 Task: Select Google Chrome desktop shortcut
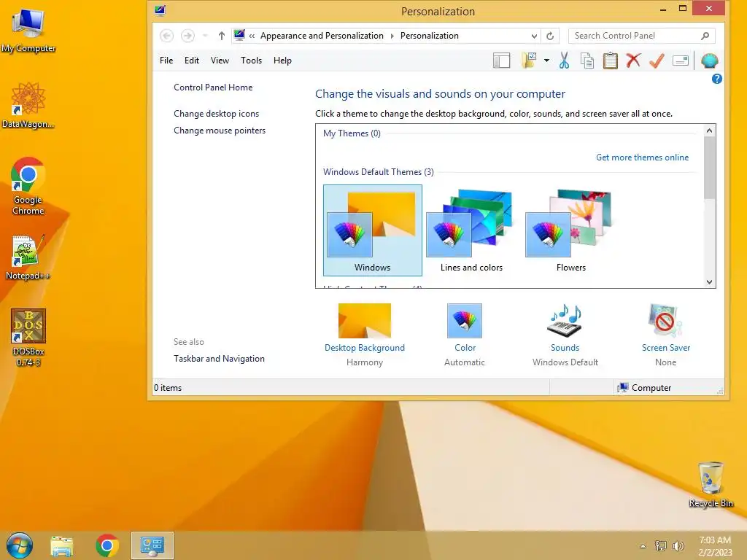tap(28, 186)
